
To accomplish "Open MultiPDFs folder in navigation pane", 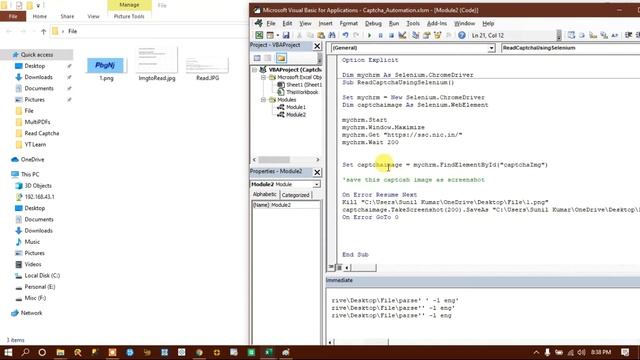I will pyautogui.click(x=37, y=122).
